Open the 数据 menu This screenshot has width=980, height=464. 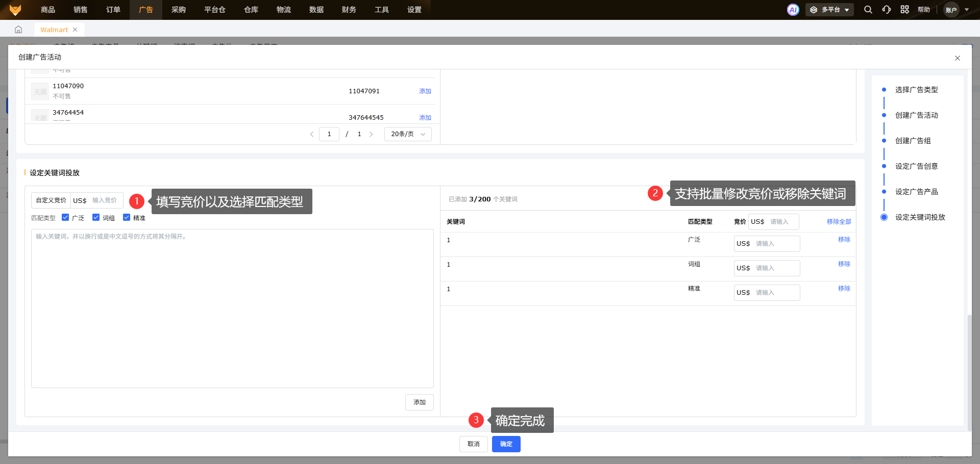[316, 10]
